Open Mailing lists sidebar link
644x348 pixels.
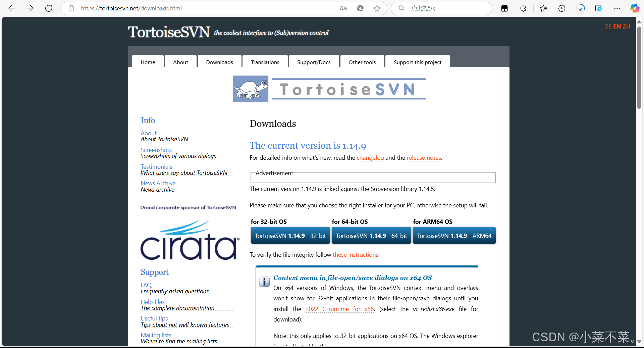click(156, 335)
